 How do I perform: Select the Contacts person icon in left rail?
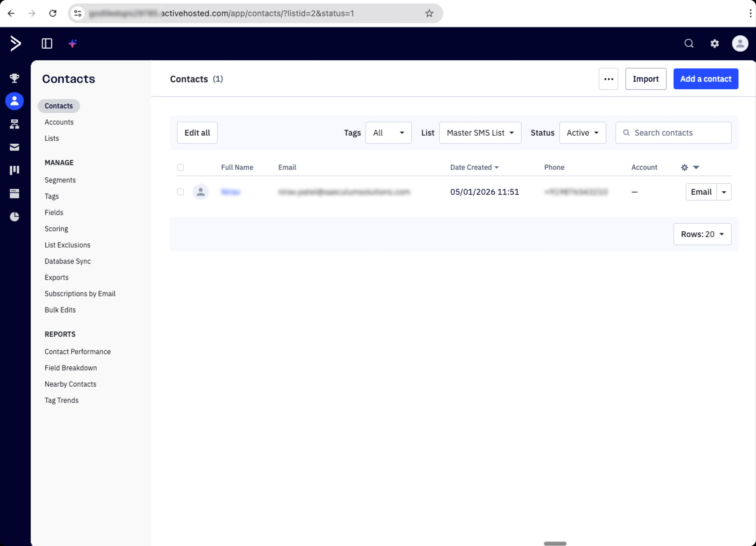point(14,101)
